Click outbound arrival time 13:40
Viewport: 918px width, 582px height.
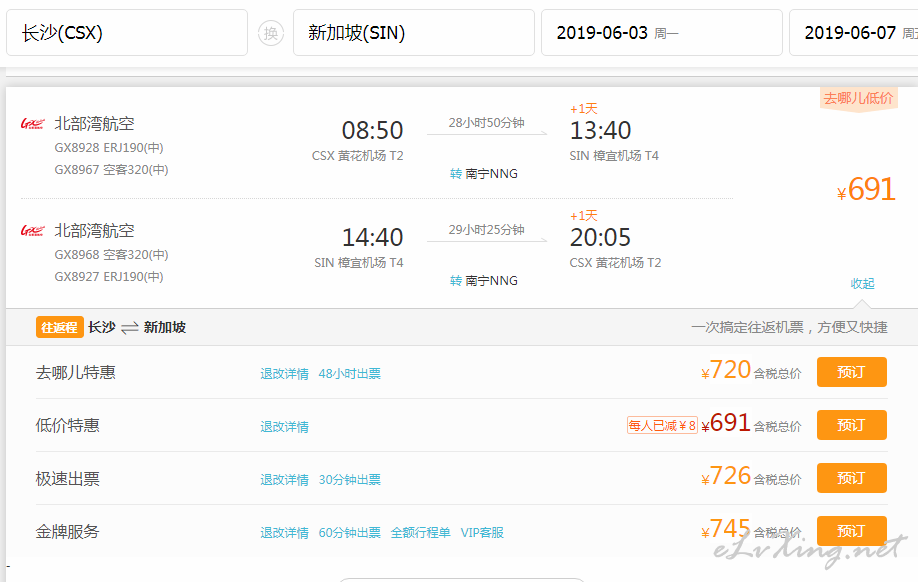[601, 130]
